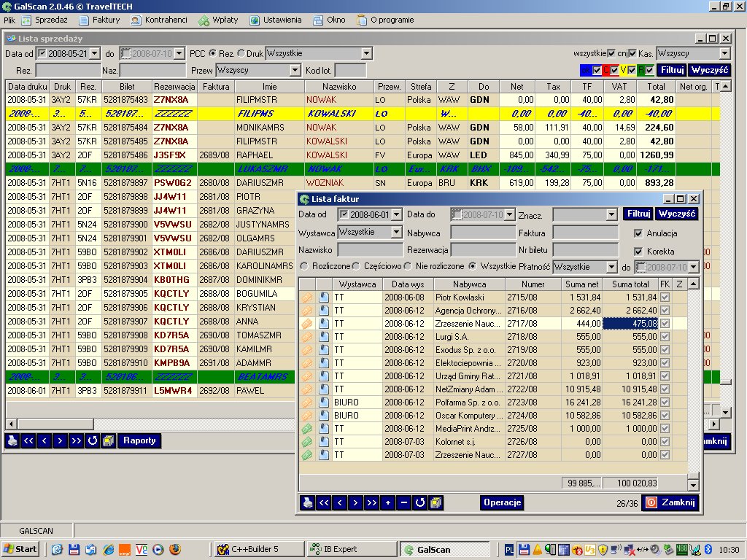
Task: Expand the Wystawca dropdown
Action: tap(396, 232)
